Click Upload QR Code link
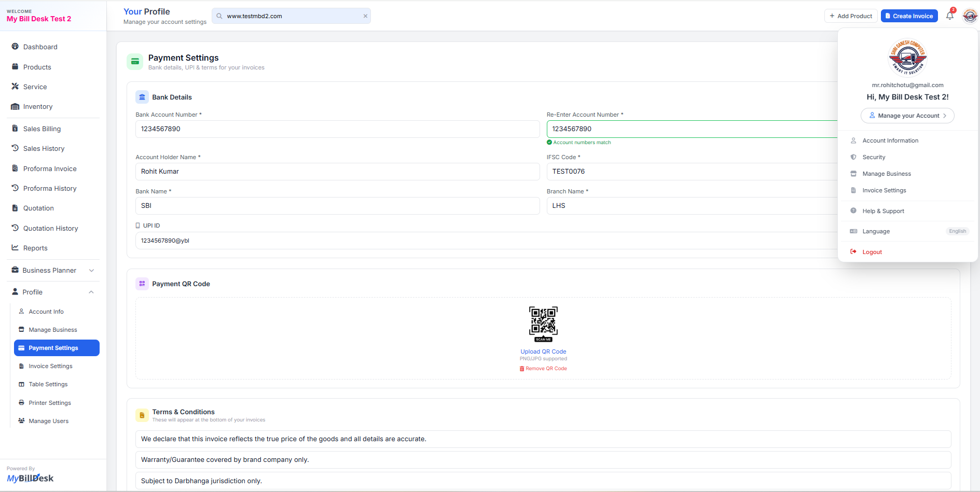Viewport: 980px width, 492px height. 543,352
